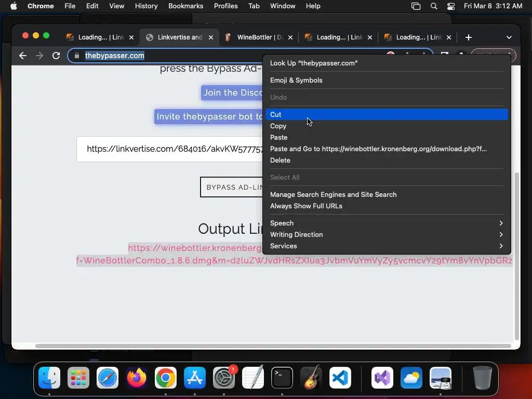Expand the Services submenu
Image resolution: width=532 pixels, height=399 pixels.
coord(387,246)
